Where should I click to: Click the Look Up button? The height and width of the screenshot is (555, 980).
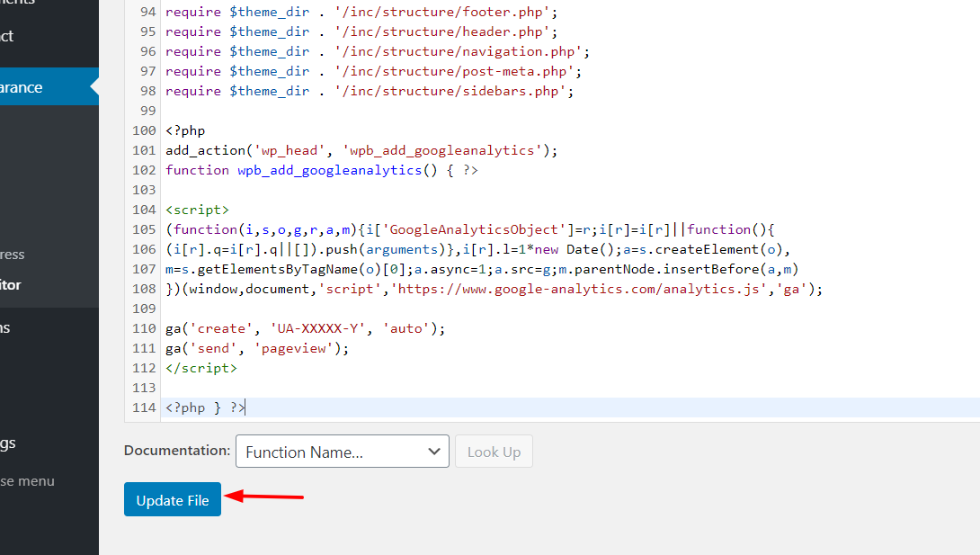pyautogui.click(x=494, y=452)
